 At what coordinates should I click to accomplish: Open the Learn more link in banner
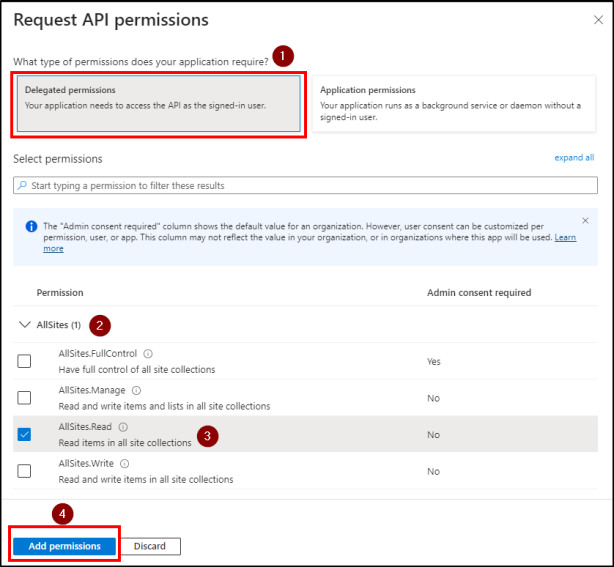565,237
